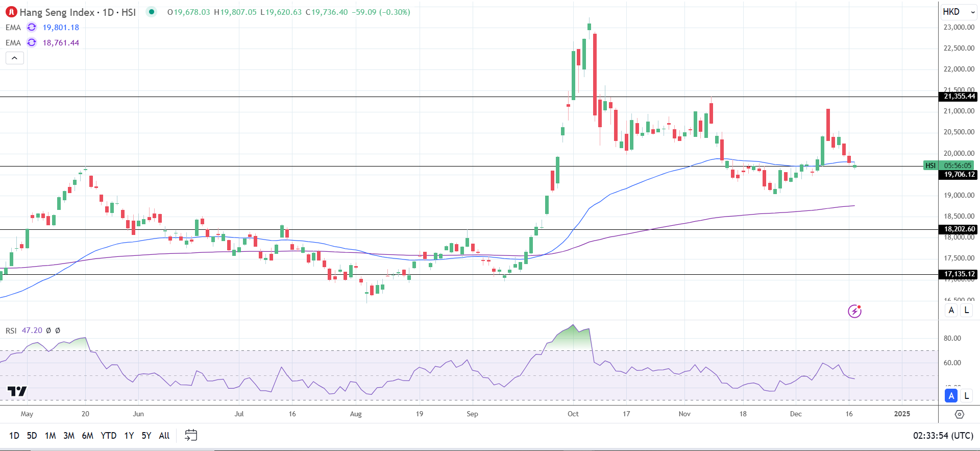
Task: Click the 23,000.00 price axis label
Action: pyautogui.click(x=959, y=27)
